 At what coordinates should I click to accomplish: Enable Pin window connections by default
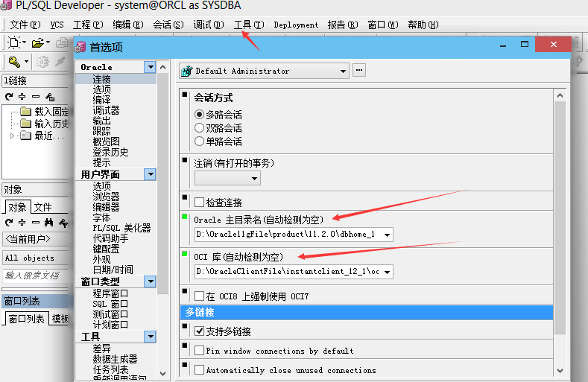pos(199,350)
